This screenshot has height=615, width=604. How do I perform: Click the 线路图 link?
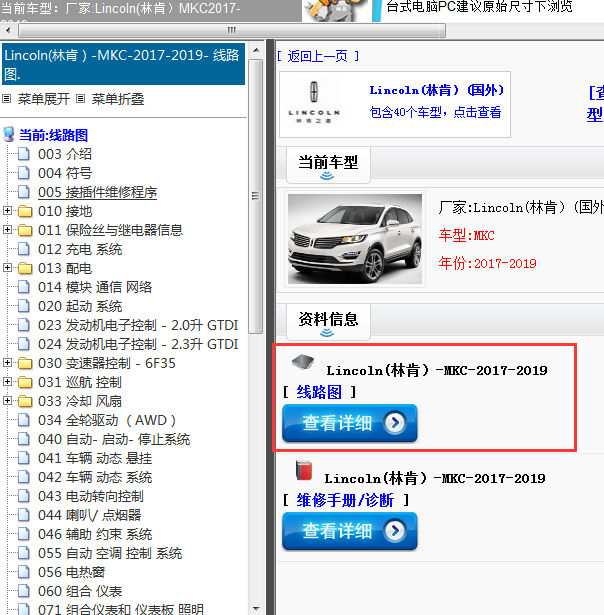coord(319,392)
